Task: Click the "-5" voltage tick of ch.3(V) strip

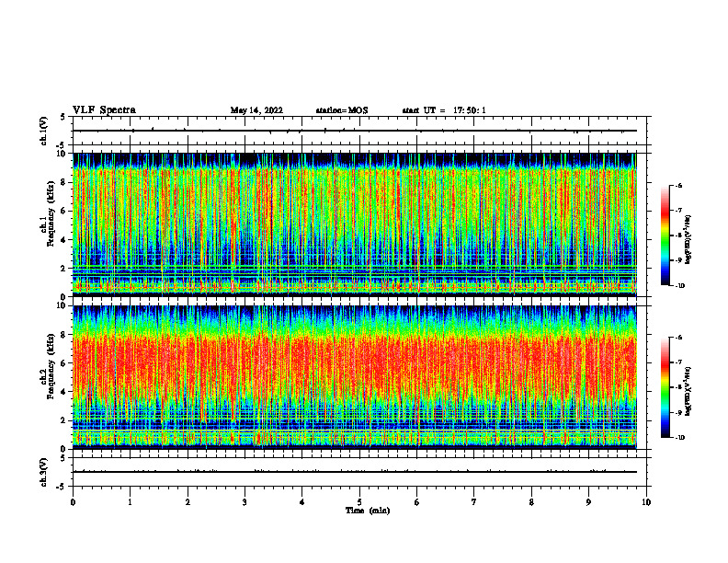Action: click(61, 487)
